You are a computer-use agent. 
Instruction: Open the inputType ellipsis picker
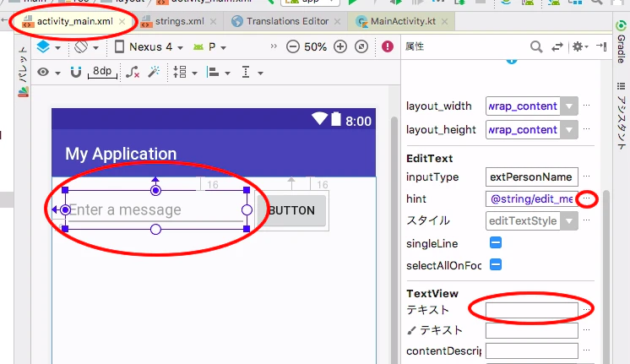587,176
